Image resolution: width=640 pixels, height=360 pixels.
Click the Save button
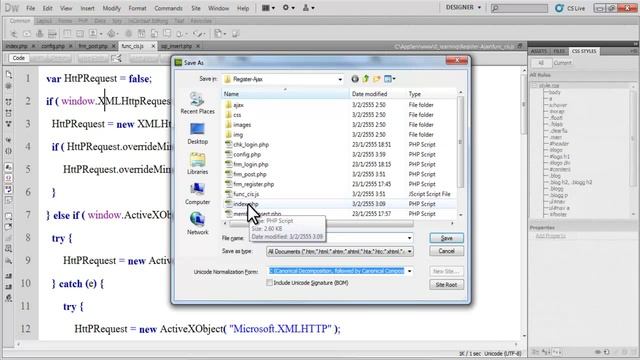point(447,238)
